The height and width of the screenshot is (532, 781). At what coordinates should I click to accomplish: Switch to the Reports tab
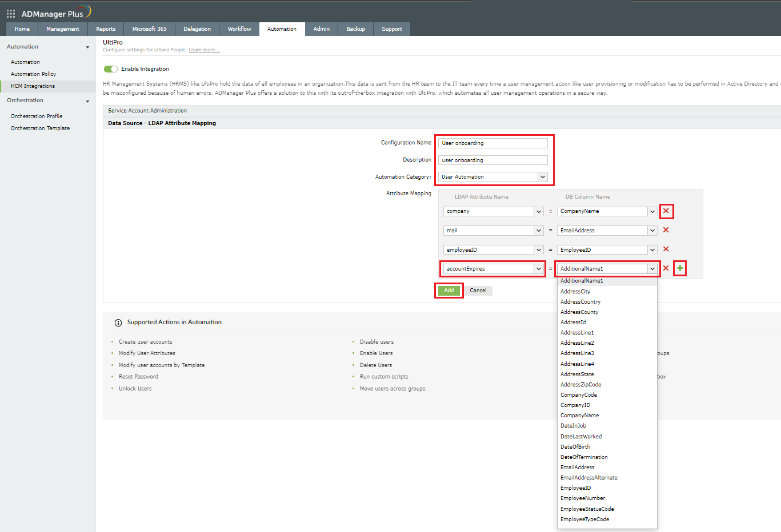pos(106,29)
